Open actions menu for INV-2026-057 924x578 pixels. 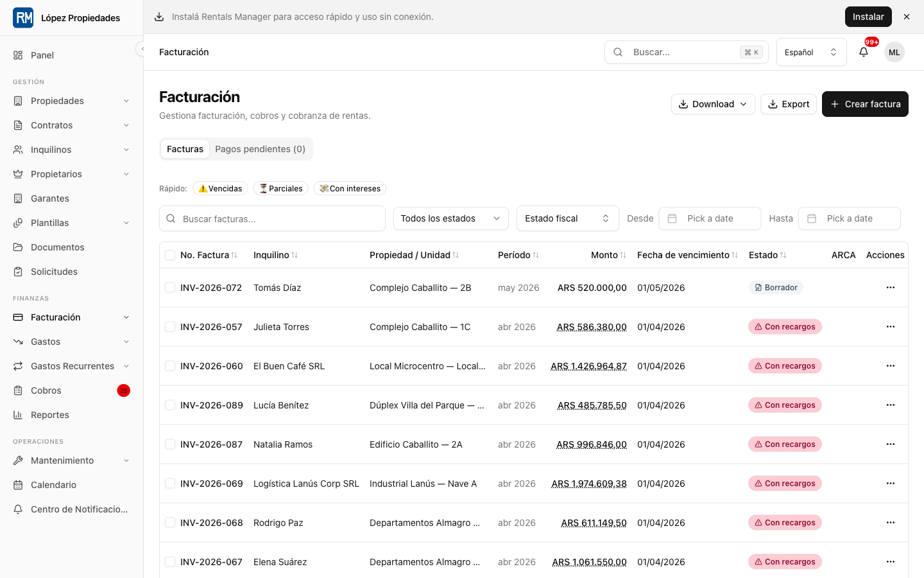[x=891, y=327]
